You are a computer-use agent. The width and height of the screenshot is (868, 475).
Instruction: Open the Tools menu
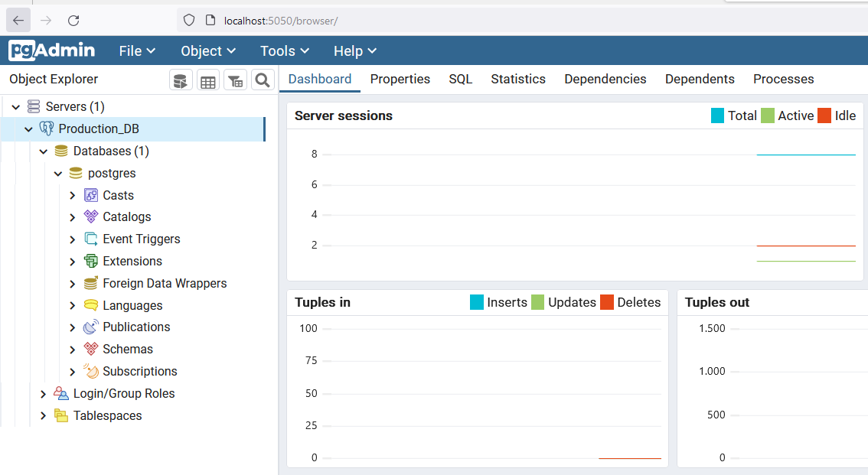(284, 51)
